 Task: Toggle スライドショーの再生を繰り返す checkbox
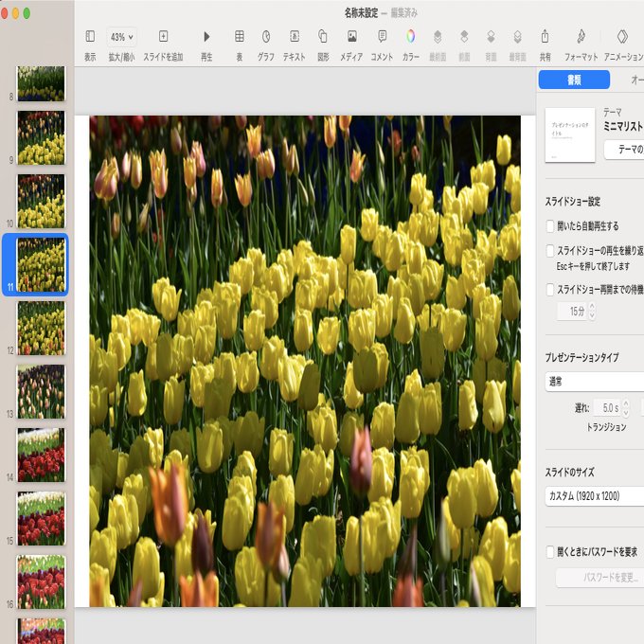[x=550, y=251]
